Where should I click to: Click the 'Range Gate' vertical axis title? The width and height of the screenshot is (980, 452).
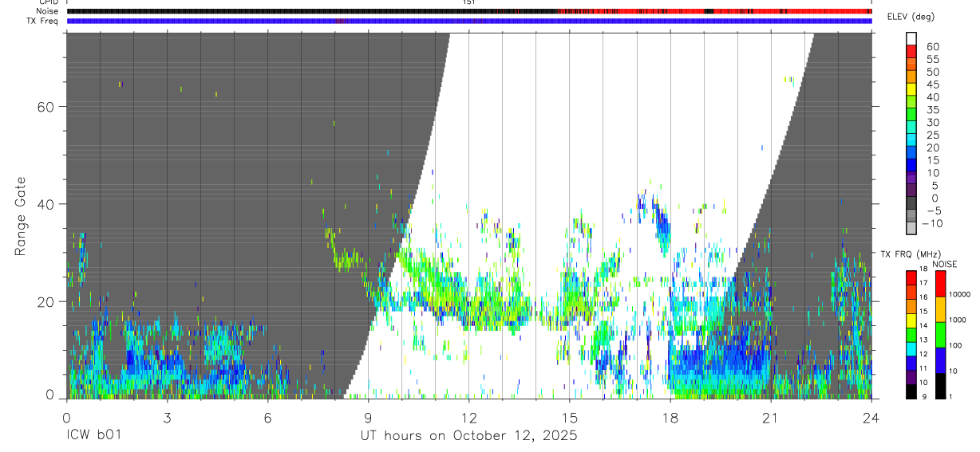[22, 217]
